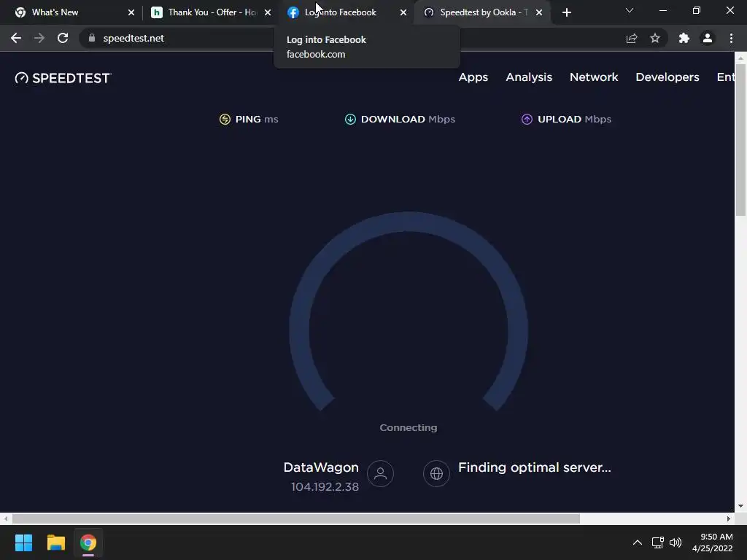Open a new tab with plus button

[566, 12]
